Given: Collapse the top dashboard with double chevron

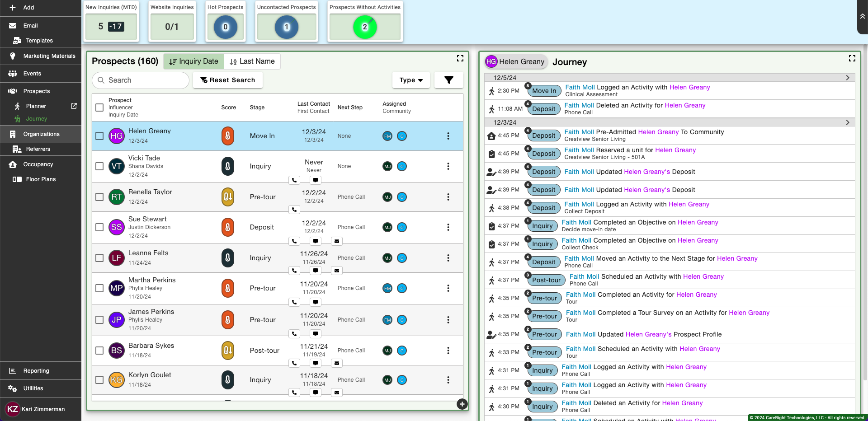Looking at the screenshot, I should click(x=862, y=16).
